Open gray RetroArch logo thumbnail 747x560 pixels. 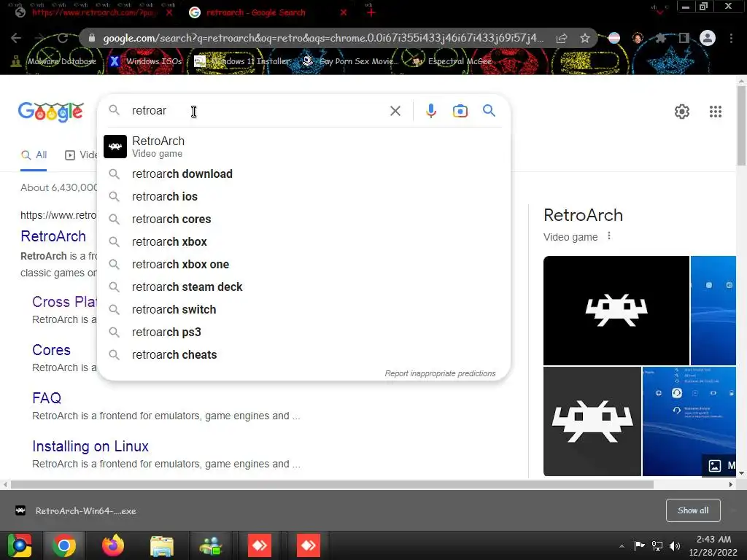click(592, 421)
